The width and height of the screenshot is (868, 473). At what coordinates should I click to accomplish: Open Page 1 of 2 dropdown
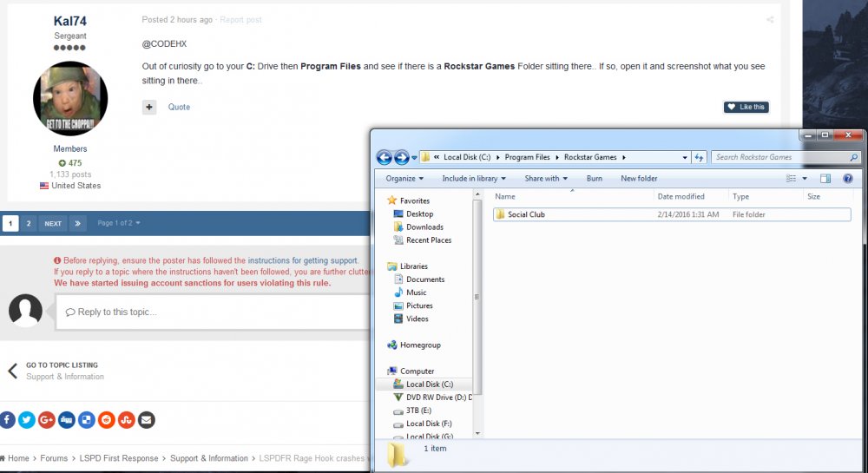(x=118, y=223)
